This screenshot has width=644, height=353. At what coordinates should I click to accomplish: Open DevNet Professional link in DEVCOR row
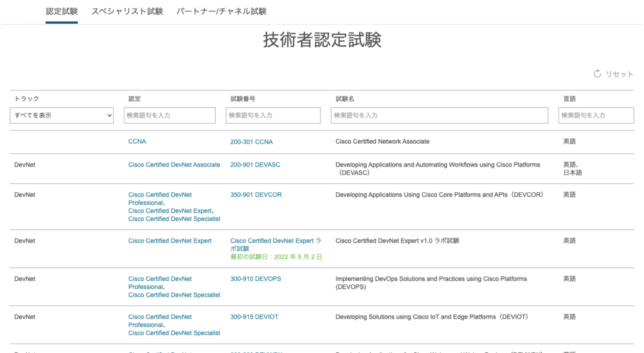tap(160, 198)
